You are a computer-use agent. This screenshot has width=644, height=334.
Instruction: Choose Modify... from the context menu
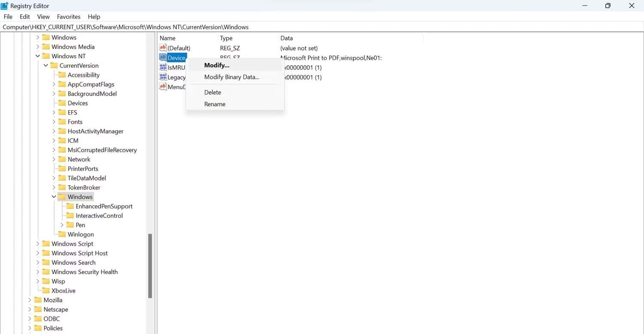point(217,65)
